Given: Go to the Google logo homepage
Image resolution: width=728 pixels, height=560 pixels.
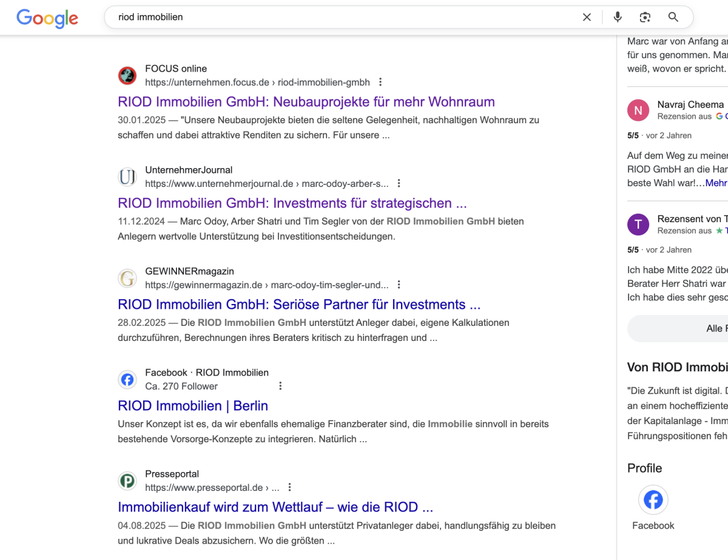Looking at the screenshot, I should 47,18.
